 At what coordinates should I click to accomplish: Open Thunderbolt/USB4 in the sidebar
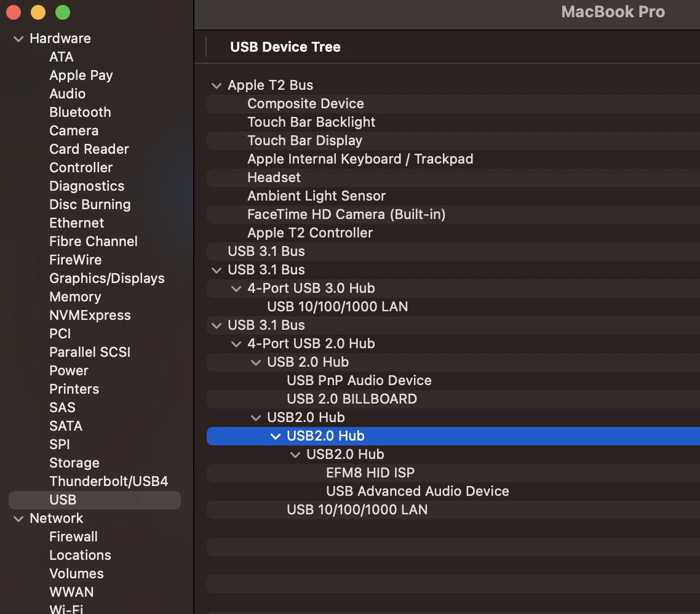tap(108, 481)
